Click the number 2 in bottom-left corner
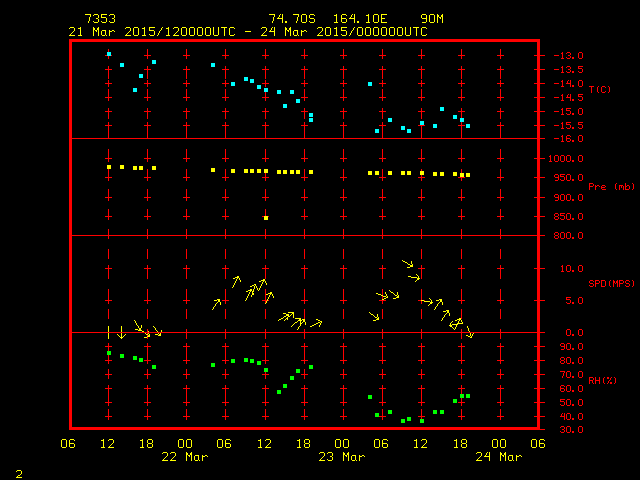 point(19,471)
